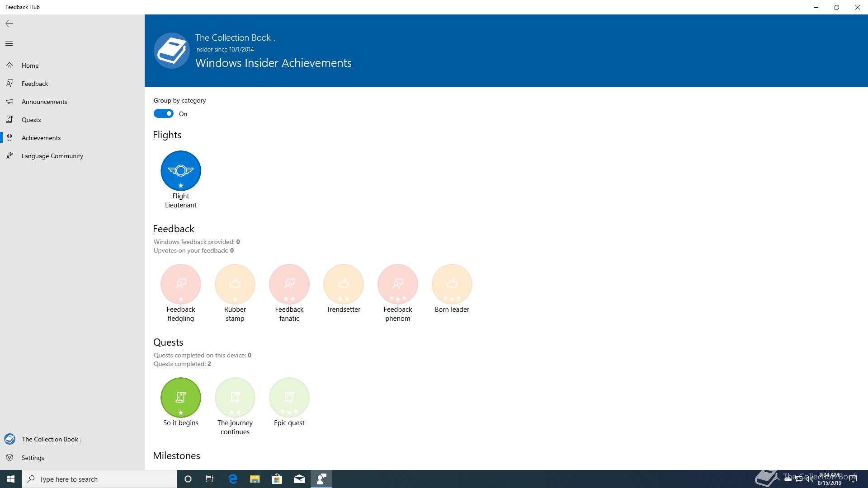Launch Microsoft Edge from taskbar
Screen dimensions: 868x488
(233, 479)
